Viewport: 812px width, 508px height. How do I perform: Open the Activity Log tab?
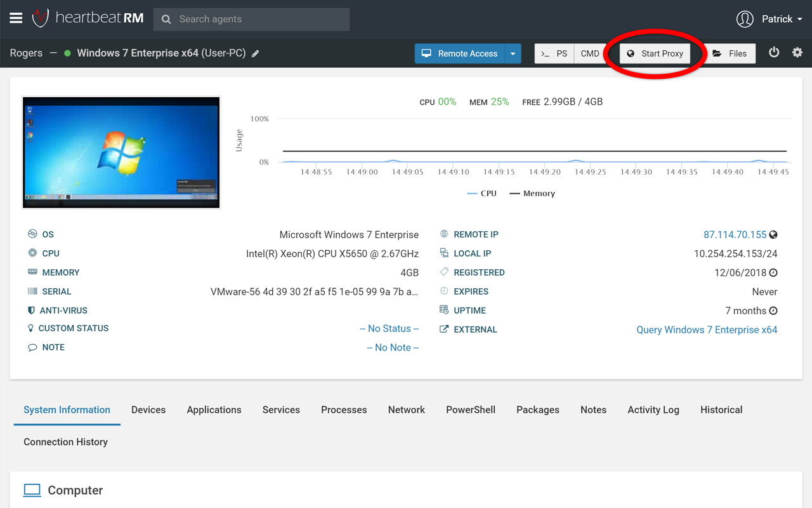(653, 410)
